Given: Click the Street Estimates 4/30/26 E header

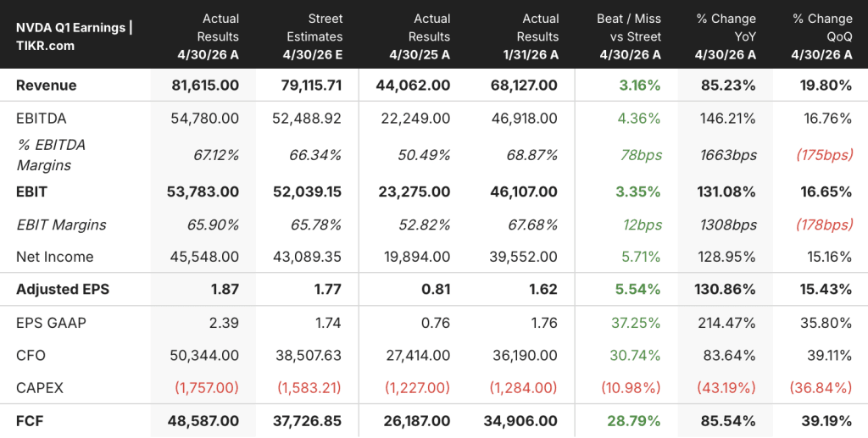Looking at the screenshot, I should tap(313, 36).
